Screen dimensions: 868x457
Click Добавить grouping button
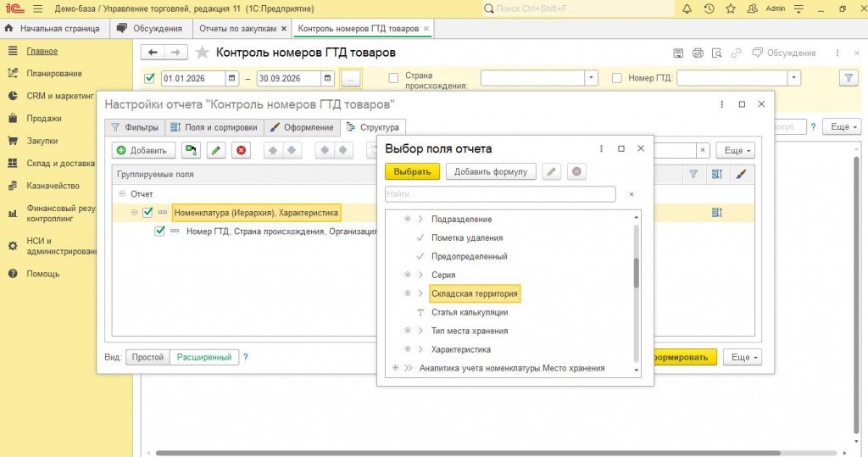(x=143, y=150)
